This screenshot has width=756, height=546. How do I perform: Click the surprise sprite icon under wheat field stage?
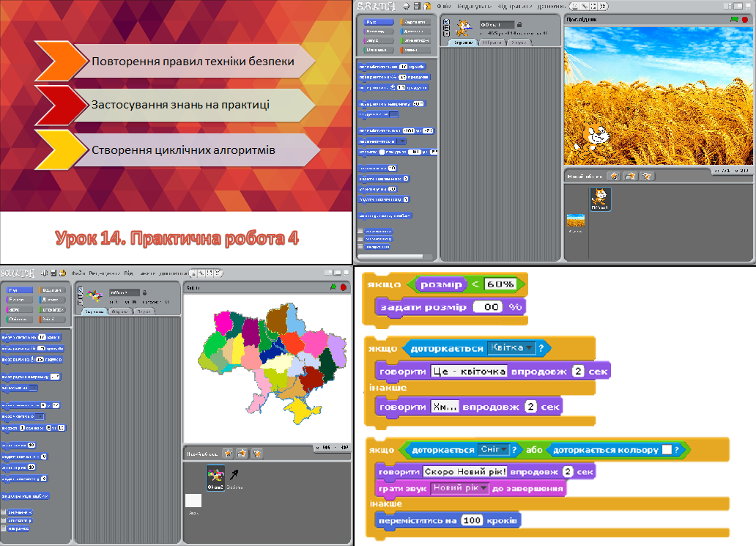click(646, 176)
